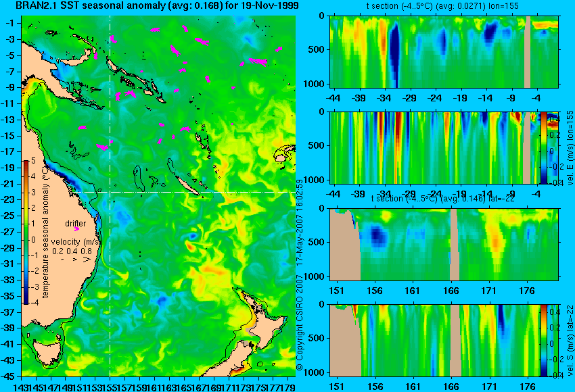Click the velocity arrow scale symbols in the legend
Image resolution: width=575 pixels, height=392 pixels.
coord(75,260)
